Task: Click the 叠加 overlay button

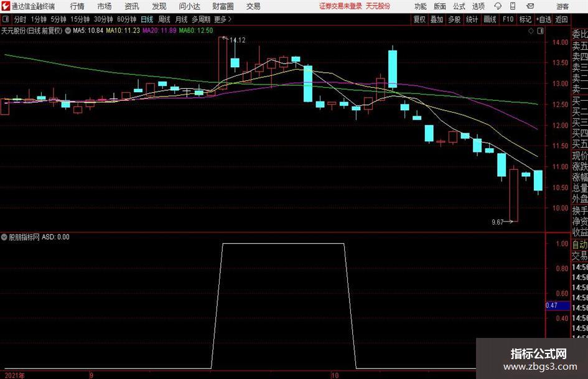Action: point(437,19)
